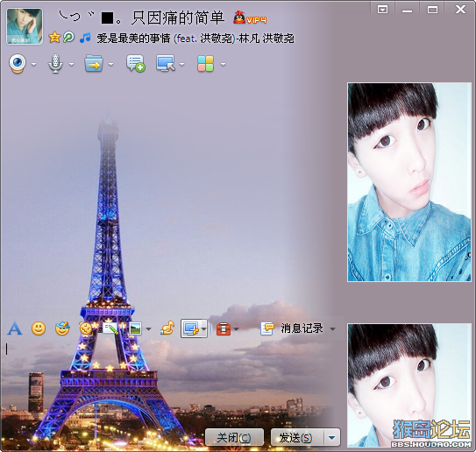Expand remote desktop options dropdown arrow
This screenshot has width=476, height=452.
click(x=181, y=64)
